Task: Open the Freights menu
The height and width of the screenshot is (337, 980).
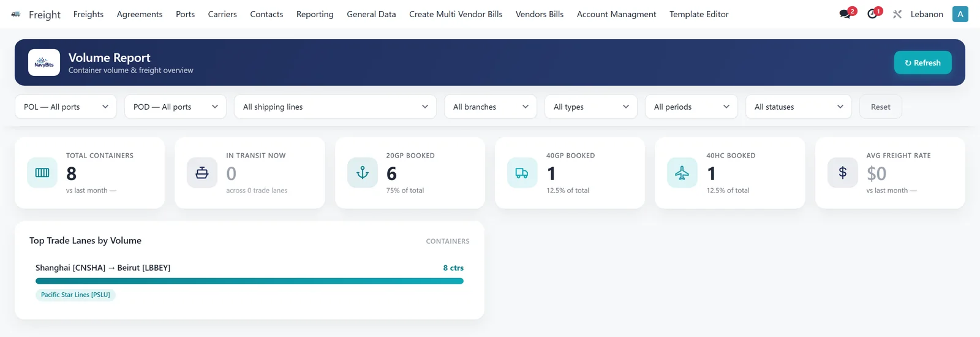Action: click(88, 14)
